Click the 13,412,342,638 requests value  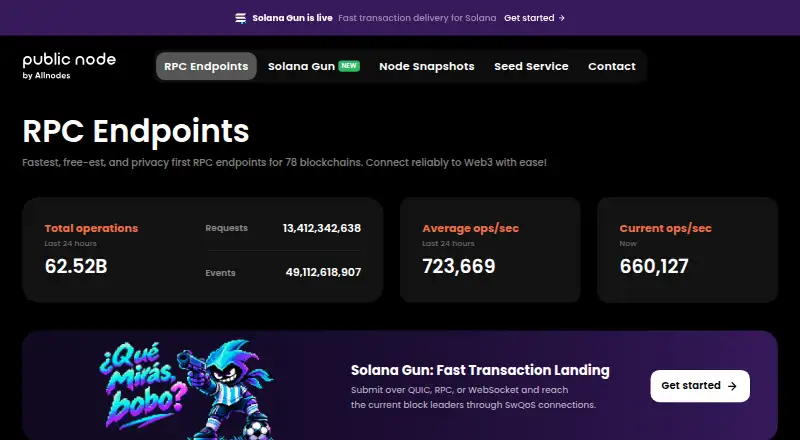tap(322, 228)
